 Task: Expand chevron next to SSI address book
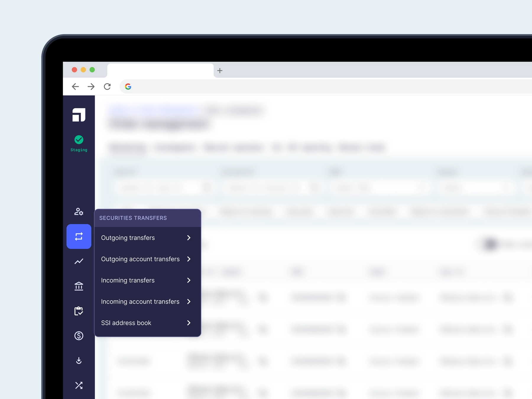click(189, 323)
